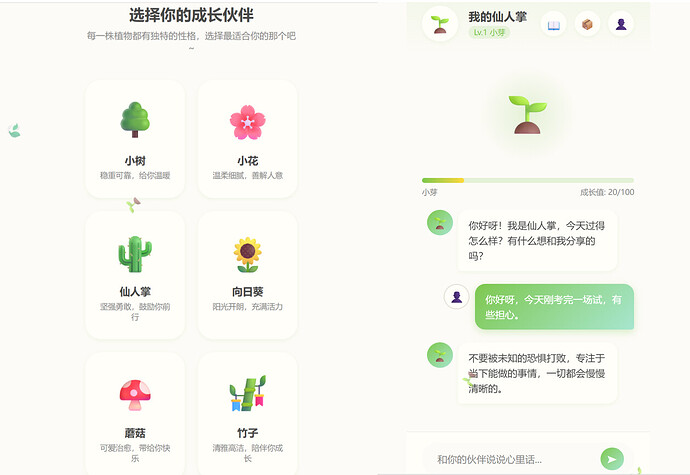Click the 小花 card label

tap(248, 161)
